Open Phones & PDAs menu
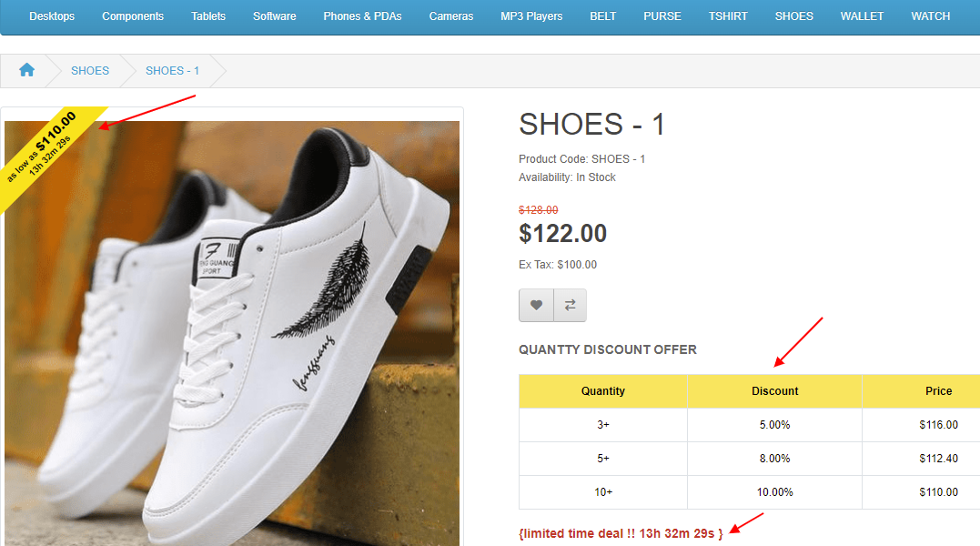The width and height of the screenshot is (980, 546). pyautogui.click(x=362, y=16)
